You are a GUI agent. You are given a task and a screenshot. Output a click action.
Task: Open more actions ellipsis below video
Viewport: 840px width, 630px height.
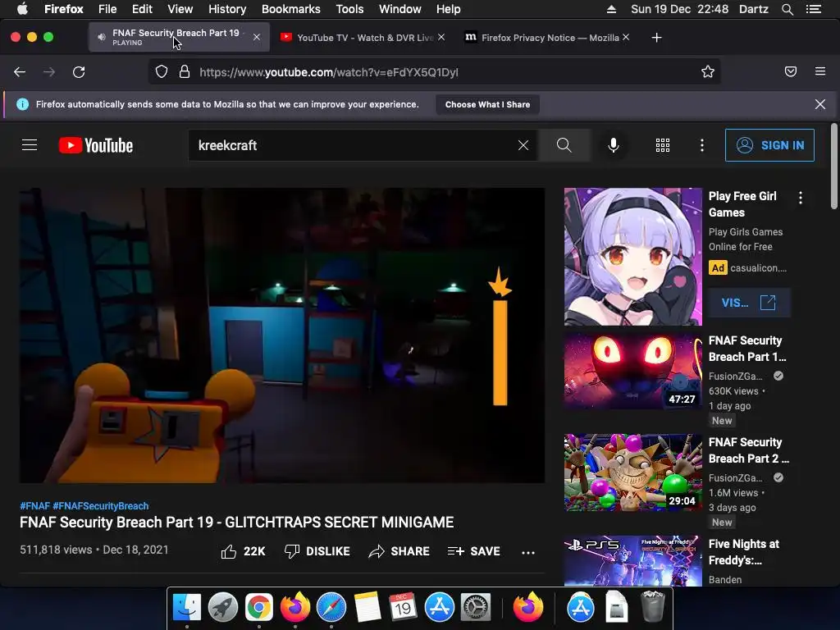[x=528, y=552]
